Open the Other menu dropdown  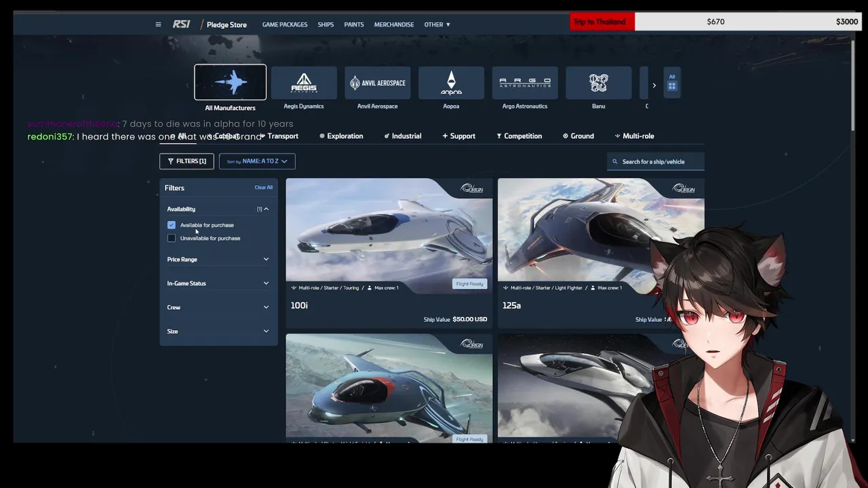click(437, 24)
